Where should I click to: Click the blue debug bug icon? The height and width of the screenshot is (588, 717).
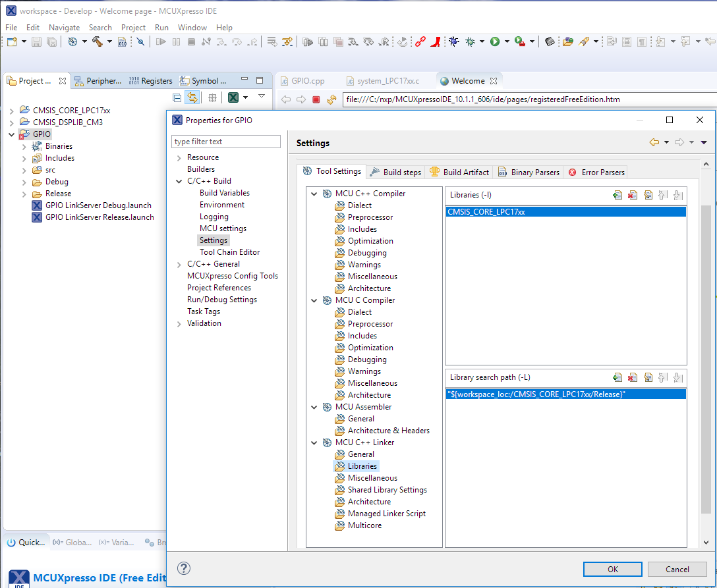click(453, 42)
